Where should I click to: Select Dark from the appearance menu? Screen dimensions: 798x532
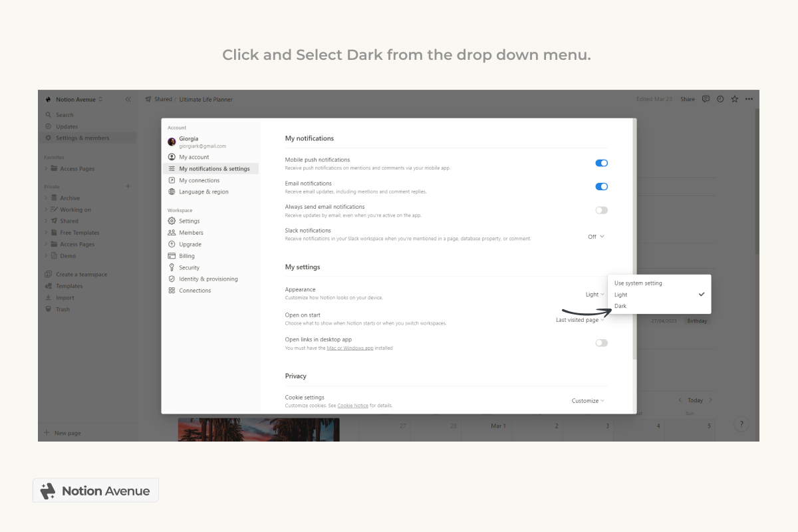(x=620, y=306)
